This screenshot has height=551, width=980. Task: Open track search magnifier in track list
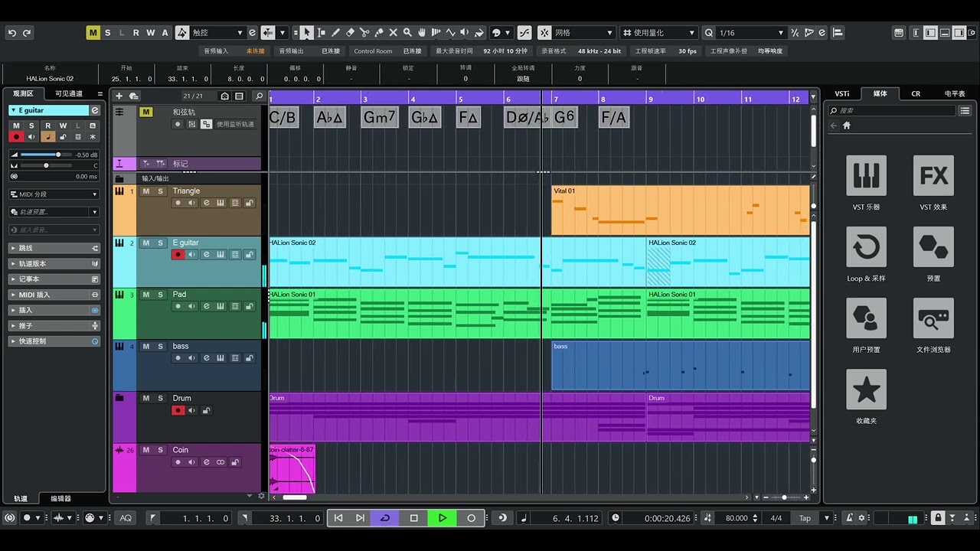(259, 96)
